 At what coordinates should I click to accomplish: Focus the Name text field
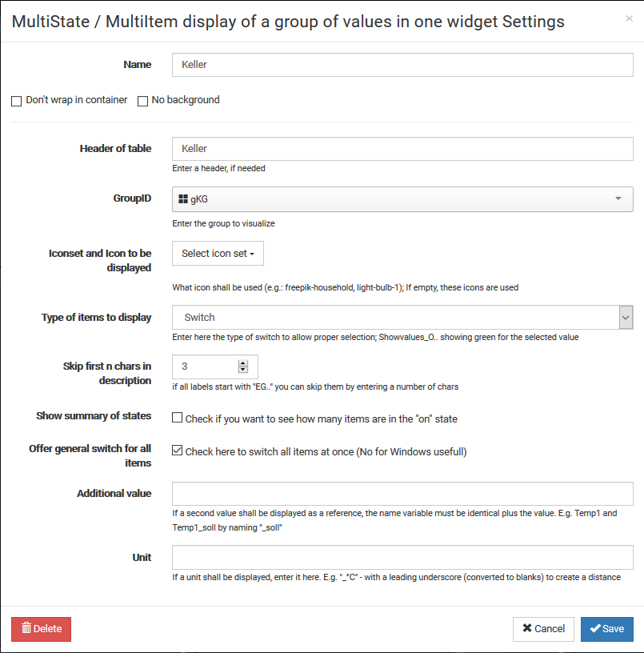coord(402,65)
